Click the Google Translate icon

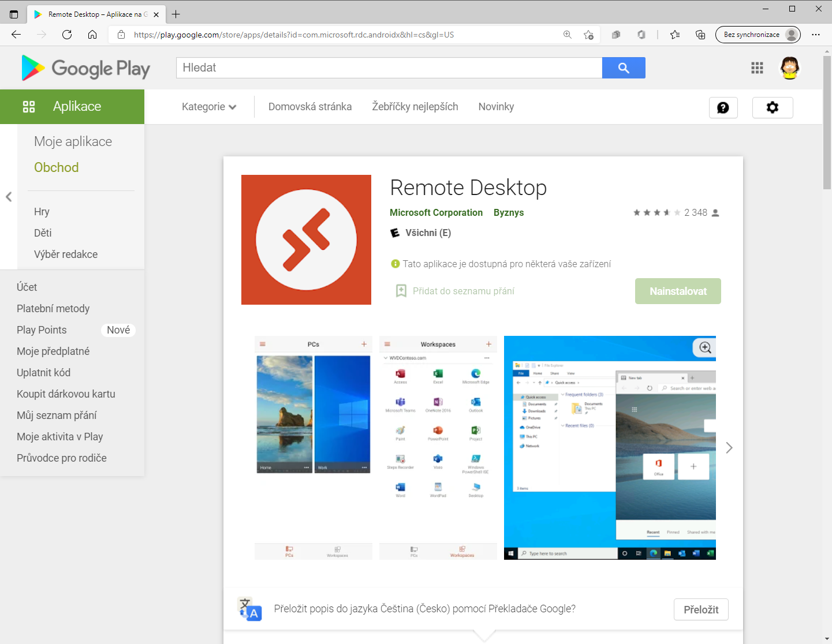pyautogui.click(x=250, y=609)
